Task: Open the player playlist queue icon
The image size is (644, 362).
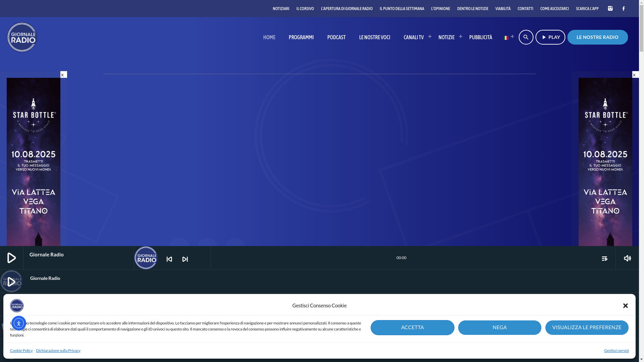Action: 604,258
